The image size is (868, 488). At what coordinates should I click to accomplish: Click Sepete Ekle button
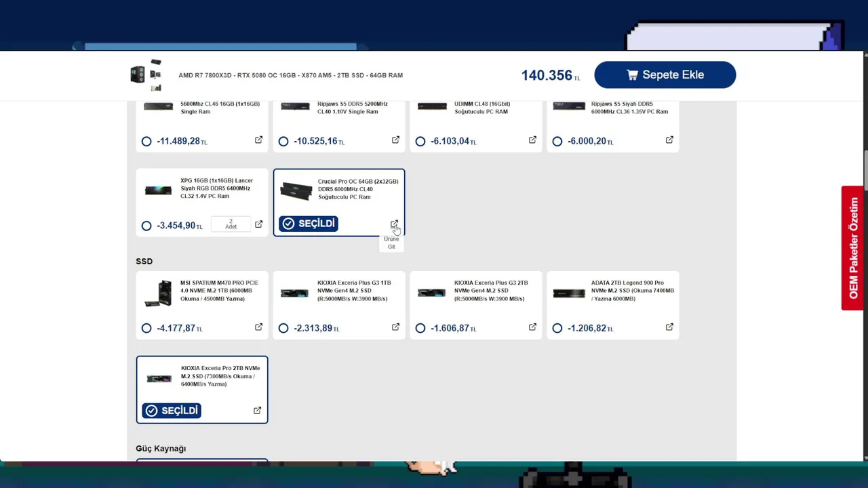click(665, 75)
